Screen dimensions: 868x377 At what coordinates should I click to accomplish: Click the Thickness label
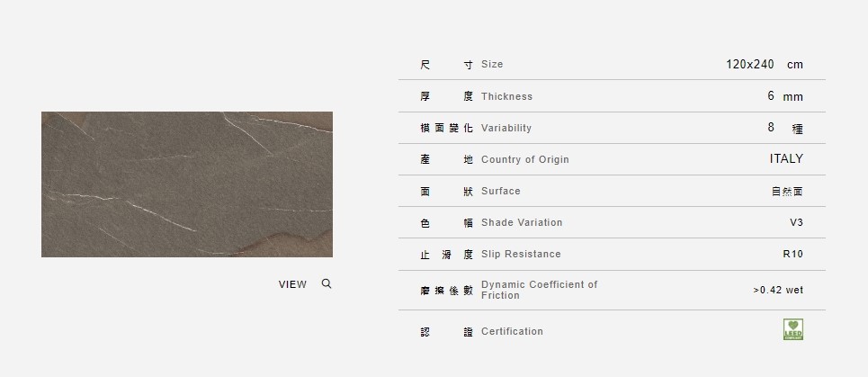pyautogui.click(x=506, y=96)
